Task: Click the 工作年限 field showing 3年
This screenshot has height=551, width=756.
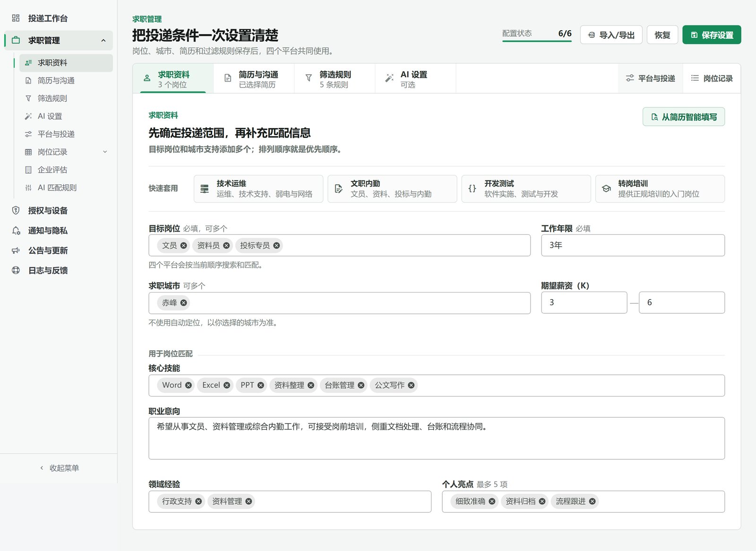Action: (633, 245)
